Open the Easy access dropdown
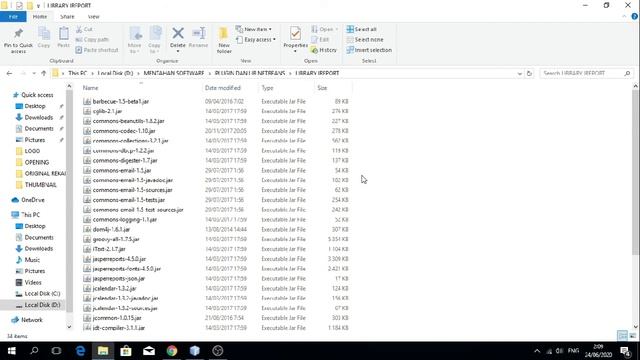This screenshot has width=640, height=360. point(256,40)
